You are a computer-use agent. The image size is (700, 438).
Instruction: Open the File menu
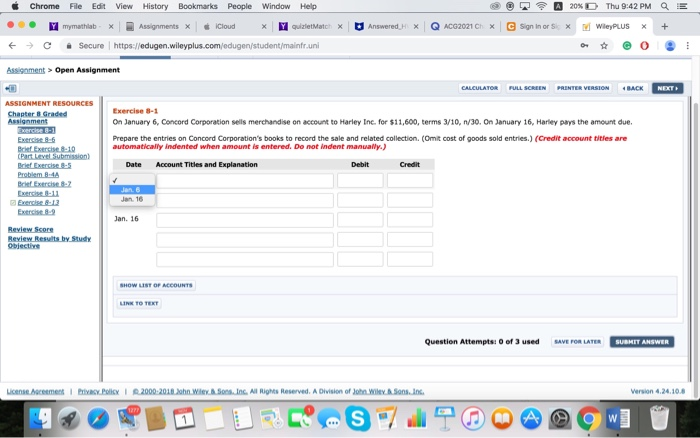75,6
